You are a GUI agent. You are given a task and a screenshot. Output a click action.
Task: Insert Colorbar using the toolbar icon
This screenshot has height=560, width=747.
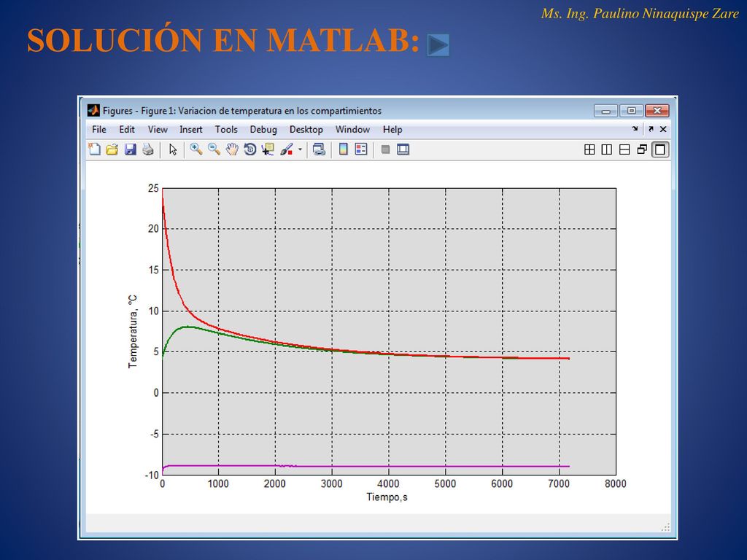(x=343, y=149)
